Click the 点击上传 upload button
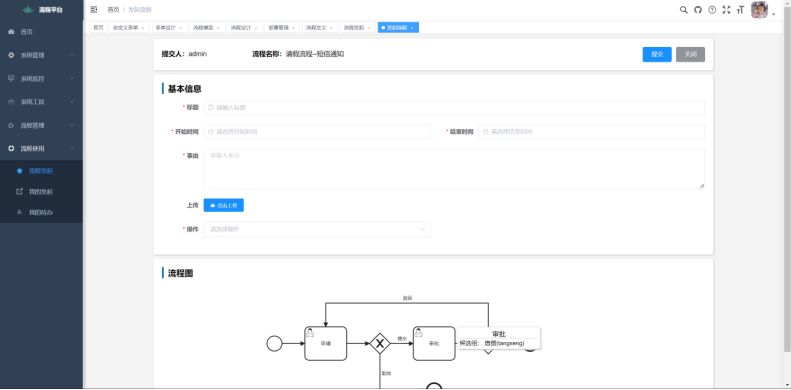Image resolution: width=791 pixels, height=390 pixels. (x=223, y=205)
